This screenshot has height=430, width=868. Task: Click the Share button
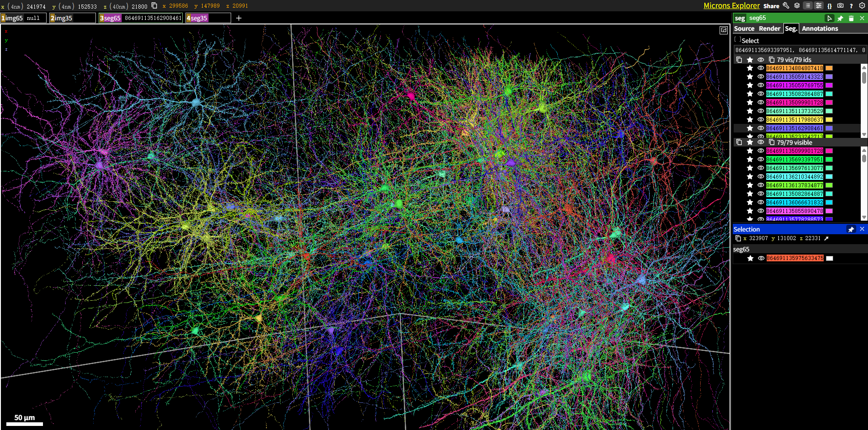(x=771, y=6)
